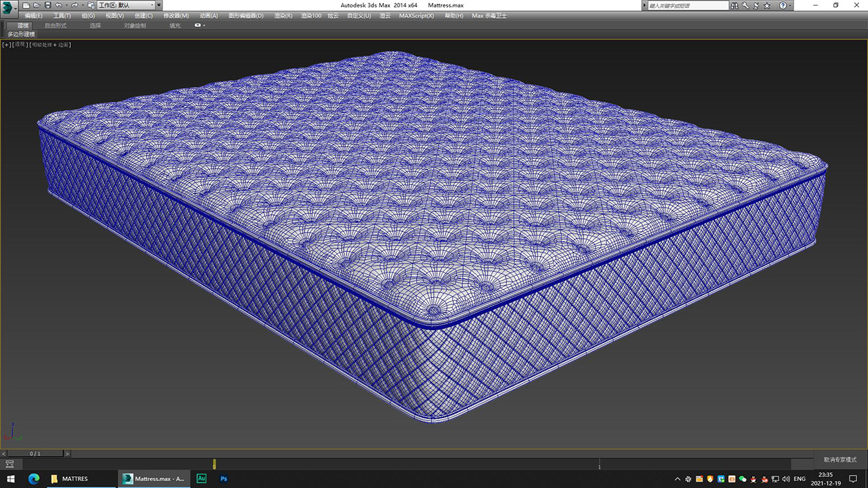Open the clock showing 23:35
This screenshot has width=868, height=488.
825,478
